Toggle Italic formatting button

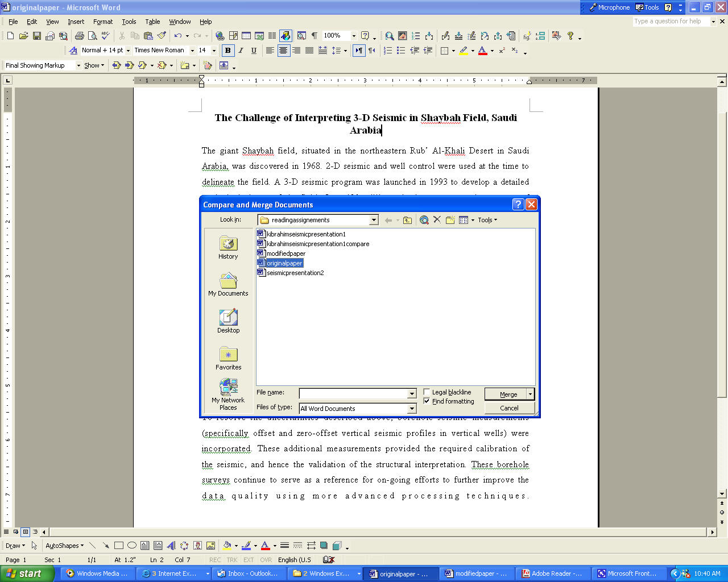(x=241, y=51)
